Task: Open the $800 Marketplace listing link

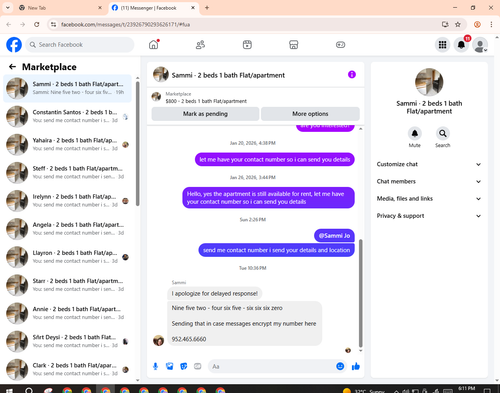Action: (206, 101)
